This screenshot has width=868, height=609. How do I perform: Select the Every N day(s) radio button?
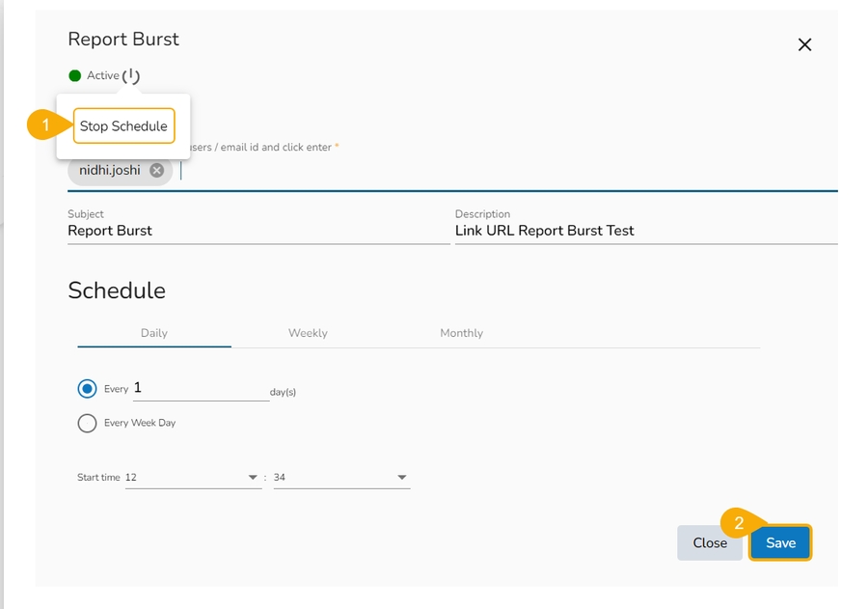87,389
